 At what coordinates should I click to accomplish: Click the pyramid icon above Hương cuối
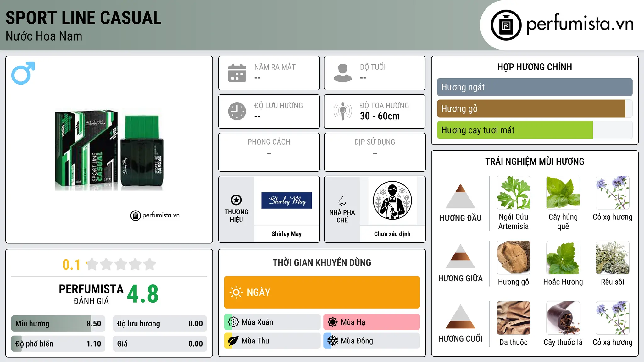click(x=460, y=316)
